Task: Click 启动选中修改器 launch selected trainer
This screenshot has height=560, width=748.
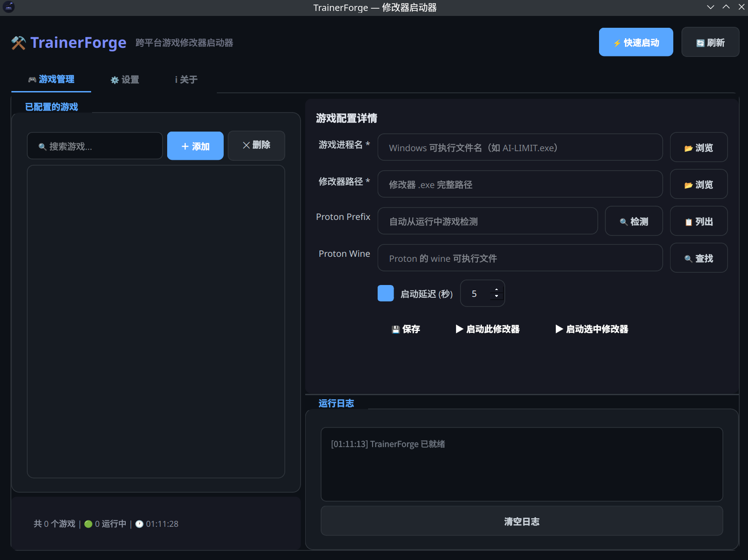Action: 592,329
